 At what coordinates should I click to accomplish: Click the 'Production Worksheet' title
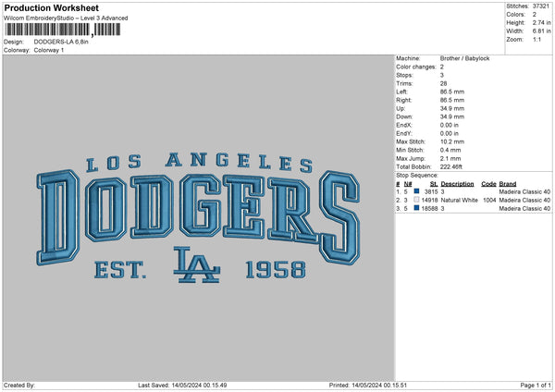pyautogui.click(x=51, y=7)
